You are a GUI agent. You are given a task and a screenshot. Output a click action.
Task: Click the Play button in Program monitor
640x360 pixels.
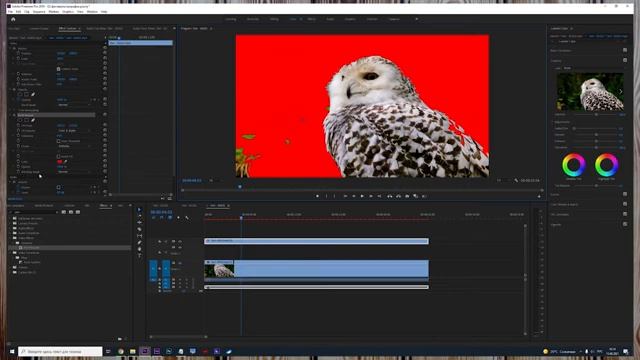[x=362, y=196]
